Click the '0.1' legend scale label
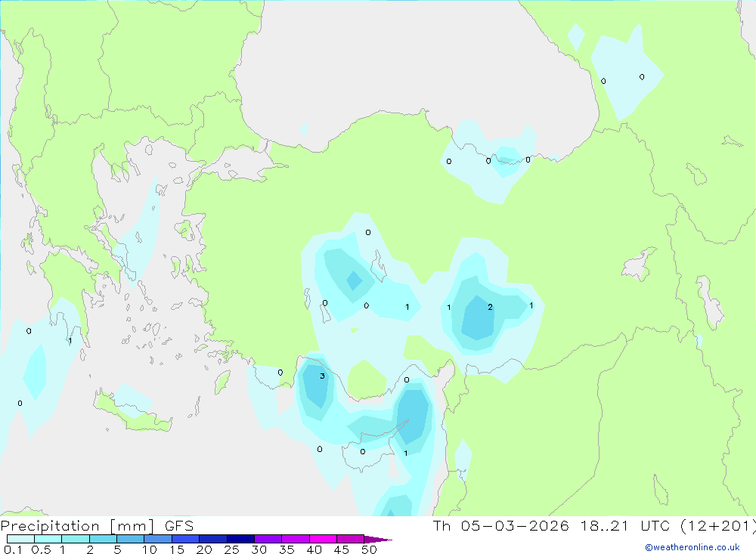 point(13,549)
